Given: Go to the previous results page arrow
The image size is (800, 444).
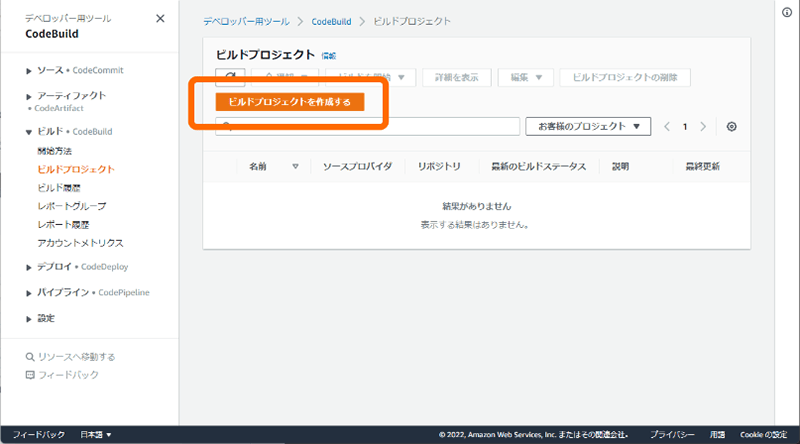Looking at the screenshot, I should pyautogui.click(x=667, y=127).
